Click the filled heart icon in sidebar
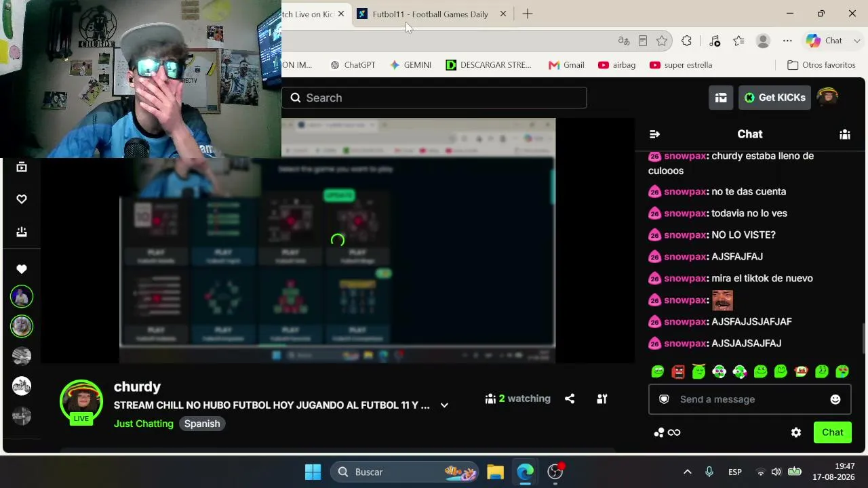 [x=22, y=269]
